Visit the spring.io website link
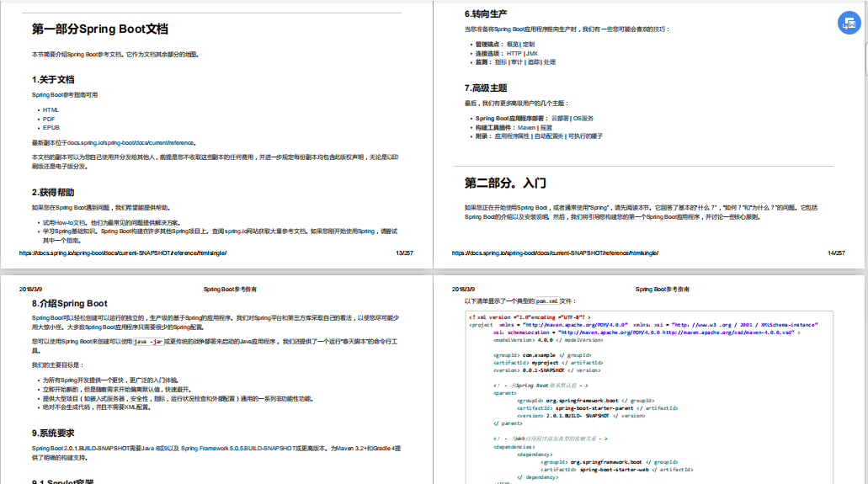 [237, 231]
